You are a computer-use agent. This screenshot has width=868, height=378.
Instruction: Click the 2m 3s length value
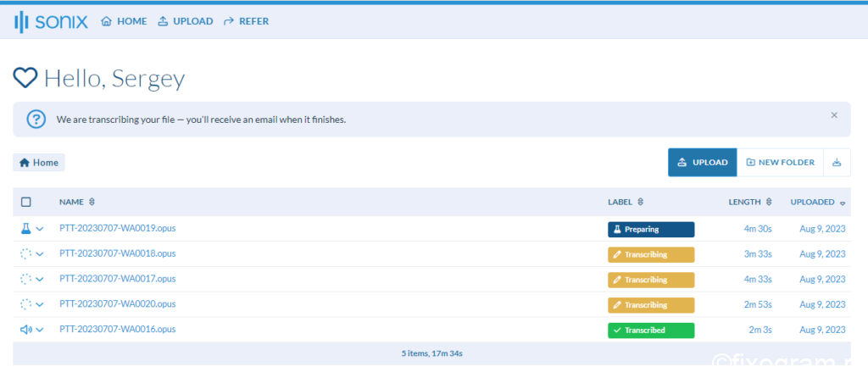point(760,330)
